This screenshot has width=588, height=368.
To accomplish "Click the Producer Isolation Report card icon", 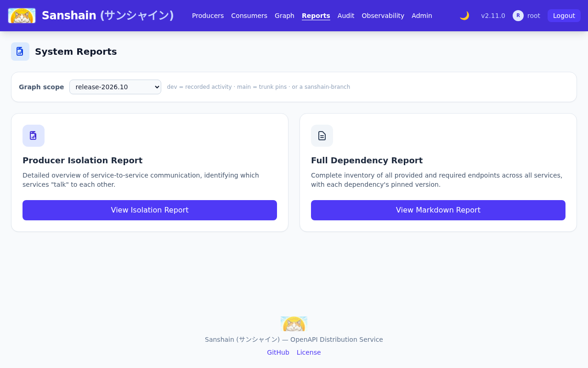I will click(34, 136).
